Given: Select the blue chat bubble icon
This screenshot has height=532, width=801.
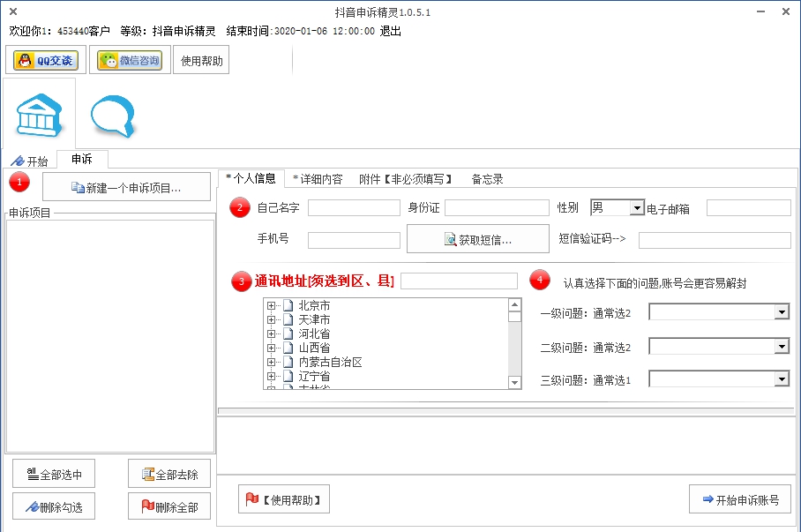Looking at the screenshot, I should click(x=113, y=116).
